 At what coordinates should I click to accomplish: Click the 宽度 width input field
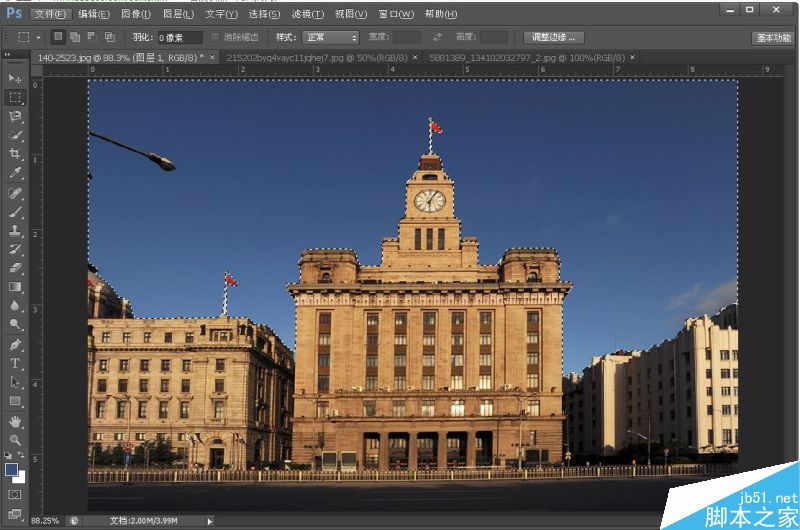[x=407, y=37]
